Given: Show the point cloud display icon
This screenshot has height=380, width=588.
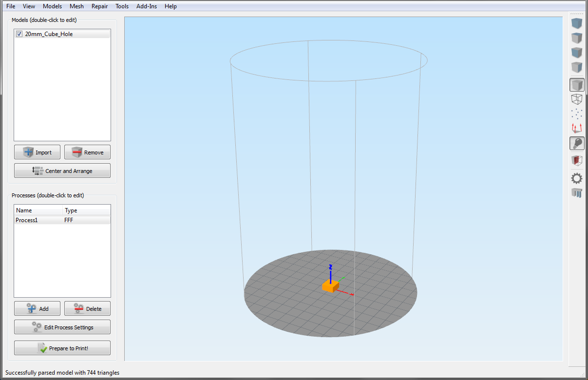Looking at the screenshot, I should point(577,114).
